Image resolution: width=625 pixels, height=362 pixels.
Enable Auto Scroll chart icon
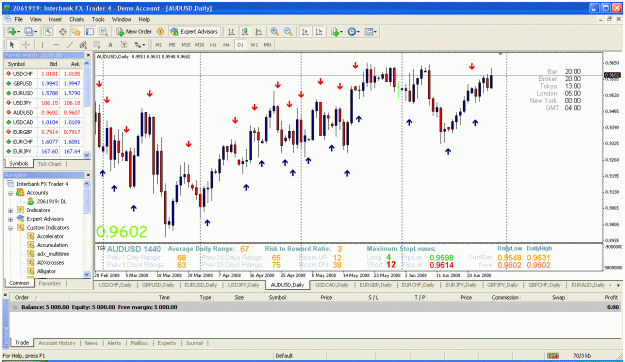coord(305,31)
